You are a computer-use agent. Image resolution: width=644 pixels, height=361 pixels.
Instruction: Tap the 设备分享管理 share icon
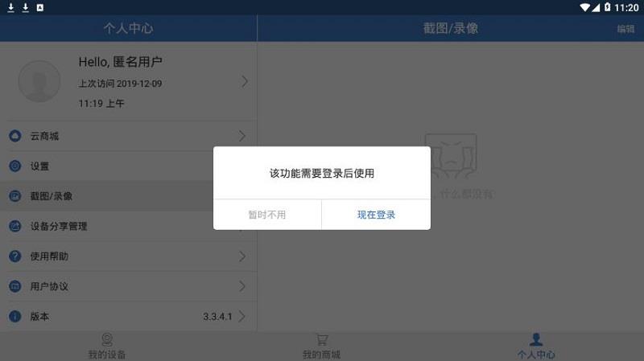point(15,226)
